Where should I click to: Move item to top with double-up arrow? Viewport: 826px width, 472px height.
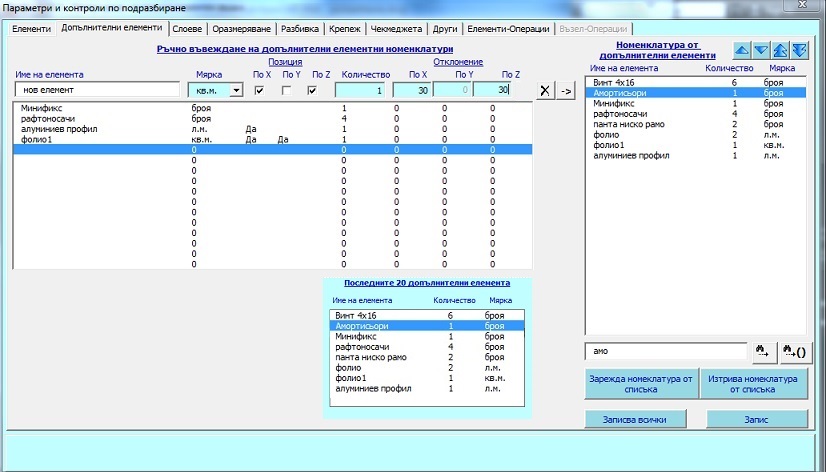click(x=780, y=51)
